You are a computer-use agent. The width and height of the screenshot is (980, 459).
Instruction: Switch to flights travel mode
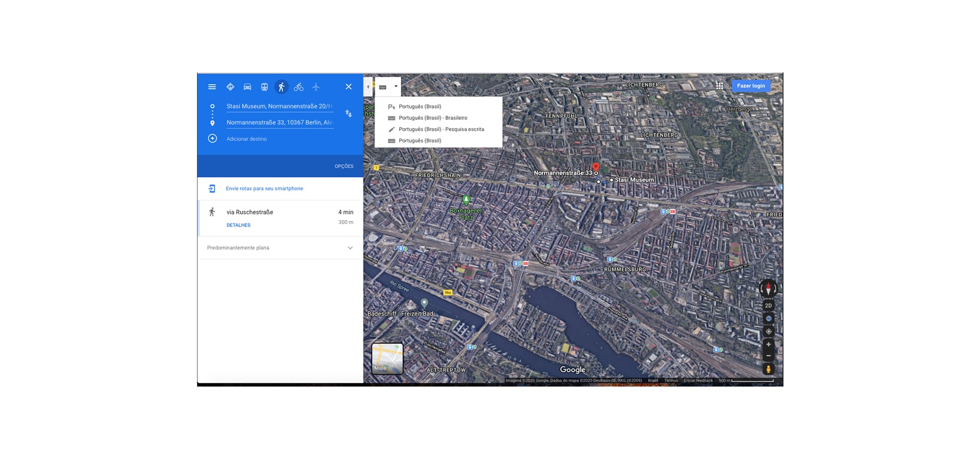click(316, 87)
